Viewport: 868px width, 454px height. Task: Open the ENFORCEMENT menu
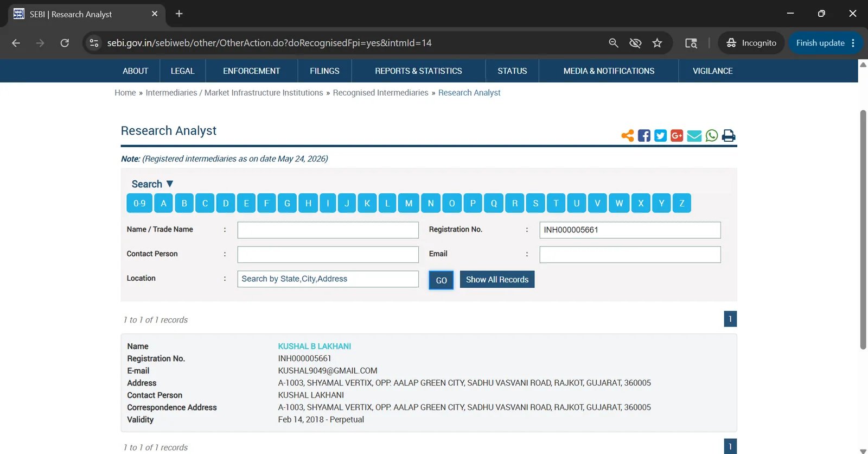[252, 71]
